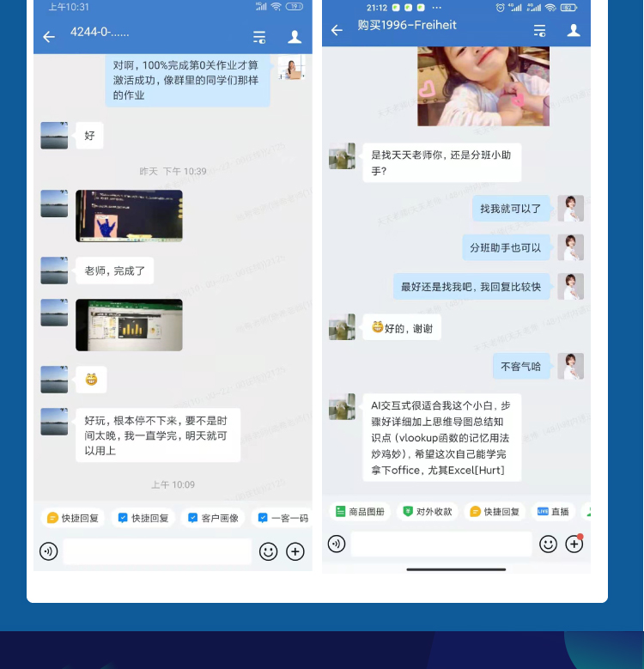Tap teacher avatar beside 找我就可以了
This screenshot has height=669, width=644.
pyautogui.click(x=571, y=208)
